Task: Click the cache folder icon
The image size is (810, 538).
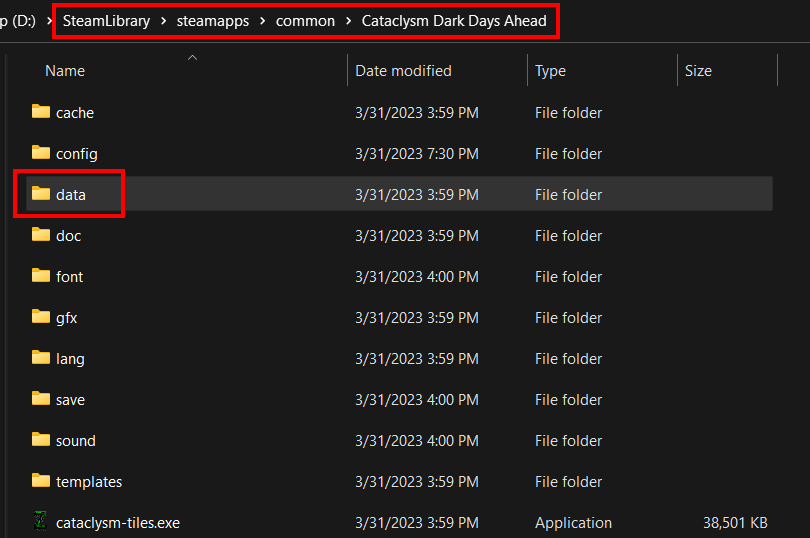Action: [41, 112]
